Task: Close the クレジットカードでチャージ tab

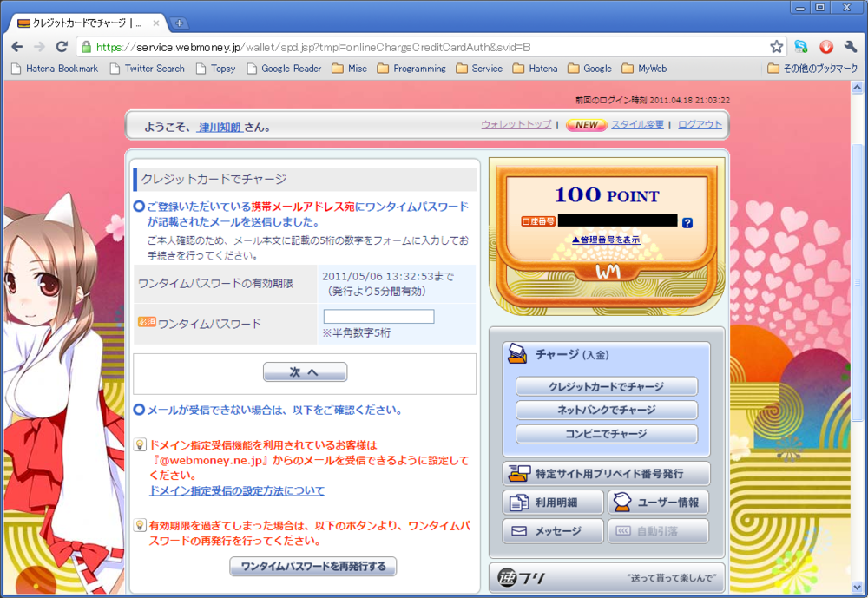Action: (156, 23)
